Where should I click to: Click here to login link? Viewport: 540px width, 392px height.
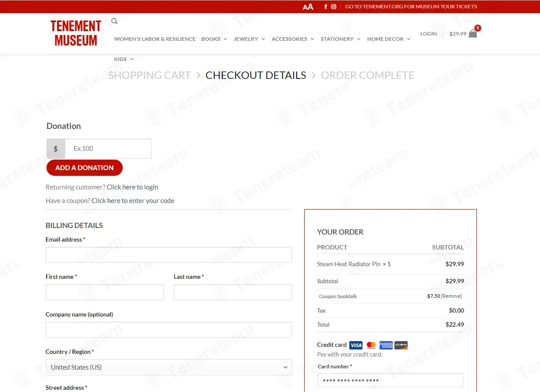(x=132, y=187)
